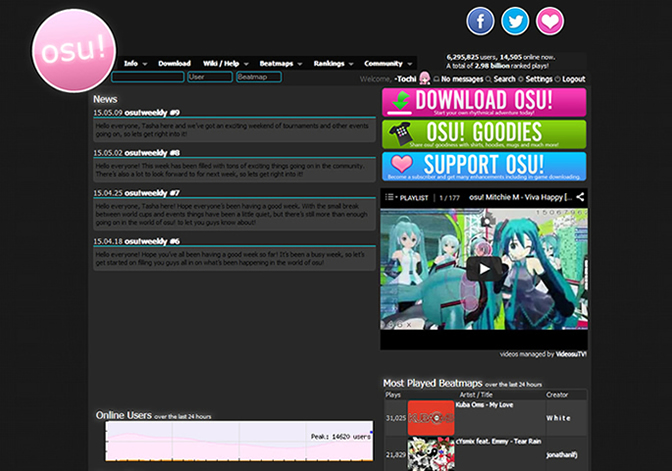672x471 pixels.
Task: Click the News heading
Action: point(105,99)
